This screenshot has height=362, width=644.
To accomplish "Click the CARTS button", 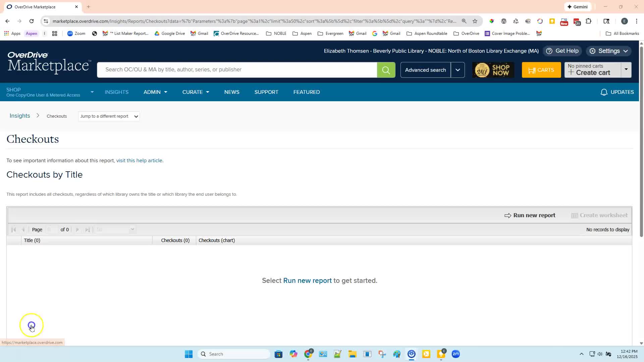I will click(x=541, y=70).
